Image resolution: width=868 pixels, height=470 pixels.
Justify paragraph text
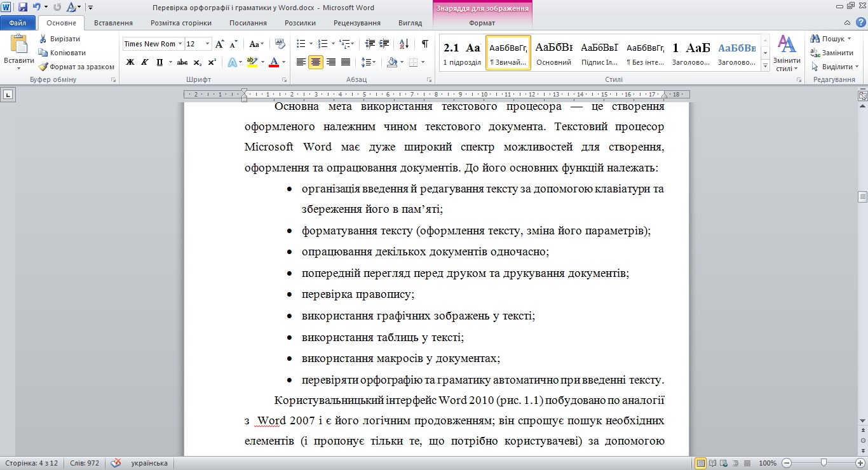[346, 62]
